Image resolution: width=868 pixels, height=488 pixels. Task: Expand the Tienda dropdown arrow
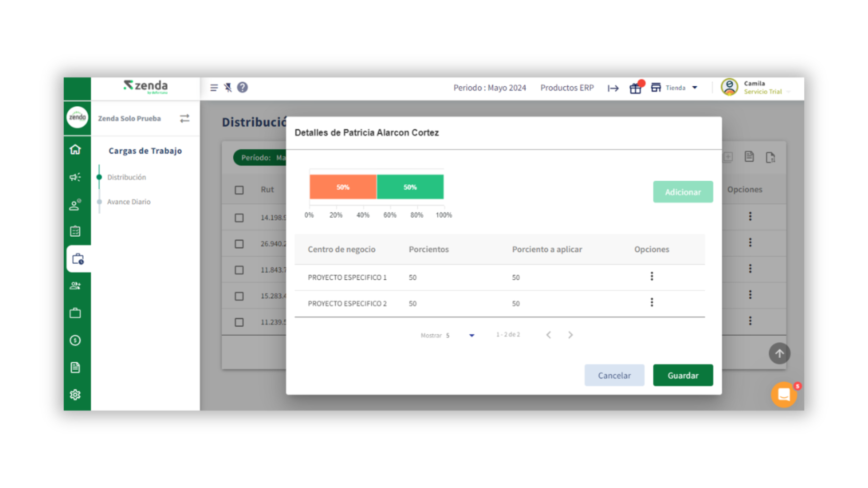[x=695, y=88]
